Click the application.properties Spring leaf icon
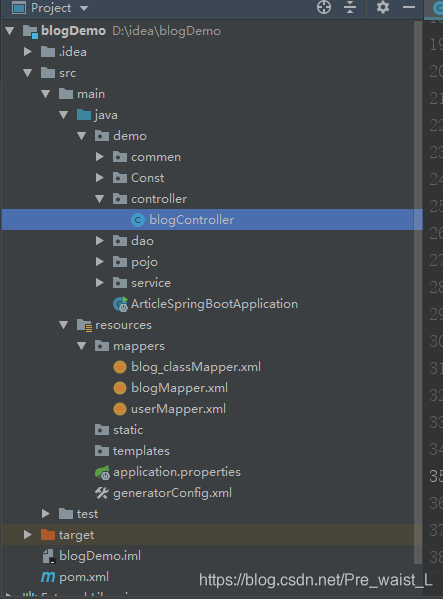This screenshot has height=599, width=443. (x=102, y=473)
